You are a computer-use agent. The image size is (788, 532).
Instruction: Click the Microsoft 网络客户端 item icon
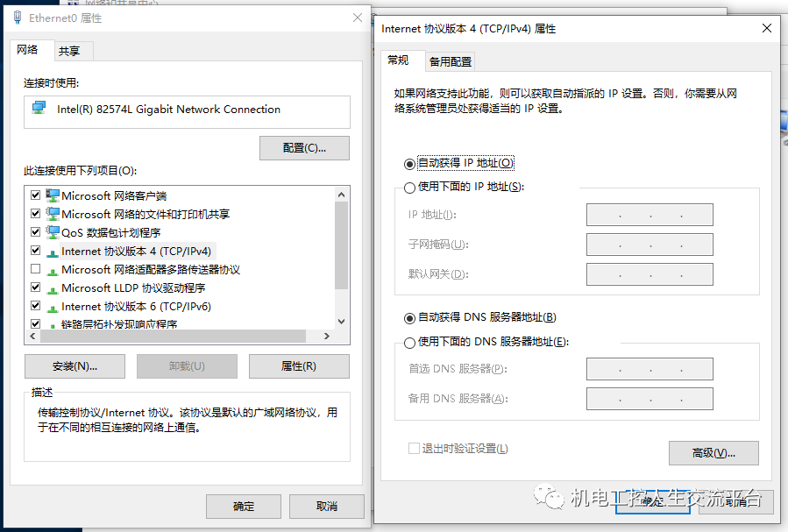(53, 195)
